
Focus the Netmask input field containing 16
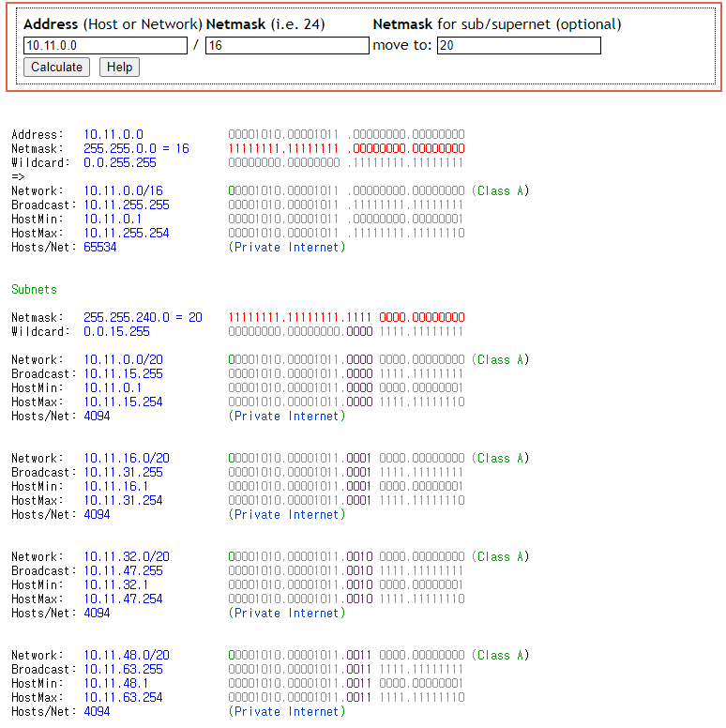coord(287,45)
